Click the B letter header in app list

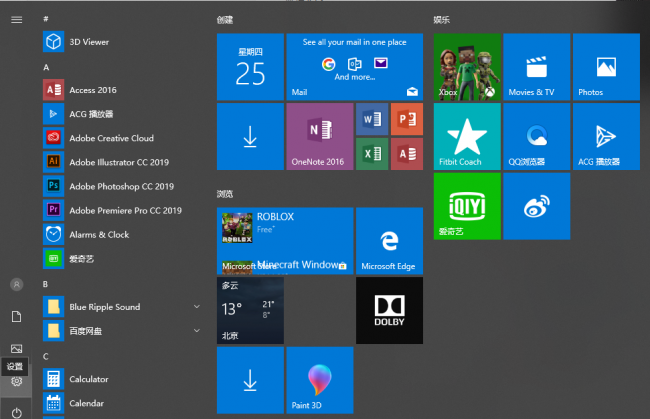45,284
